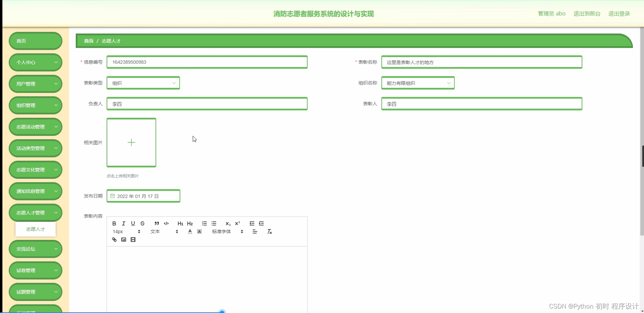Apply strikethrough formatting
Screen dimensions: 644x313
coord(142,223)
